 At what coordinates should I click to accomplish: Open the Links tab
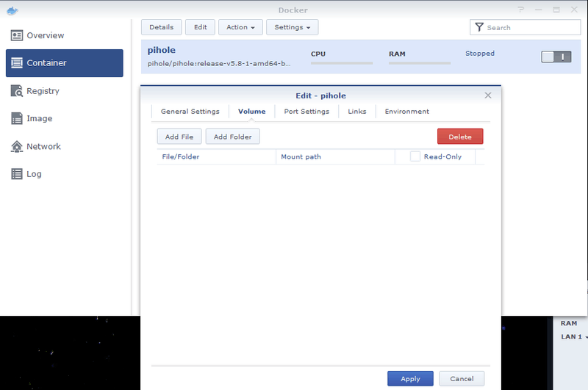(x=357, y=112)
